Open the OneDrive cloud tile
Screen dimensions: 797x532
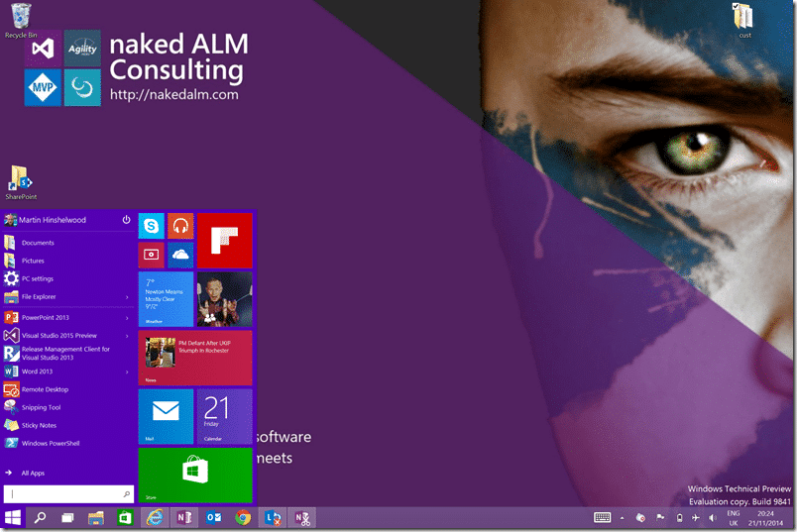(180, 255)
